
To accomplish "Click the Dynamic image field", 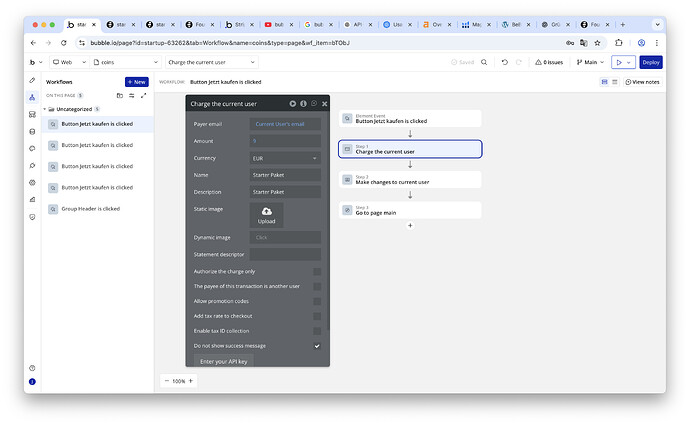I will coord(285,238).
